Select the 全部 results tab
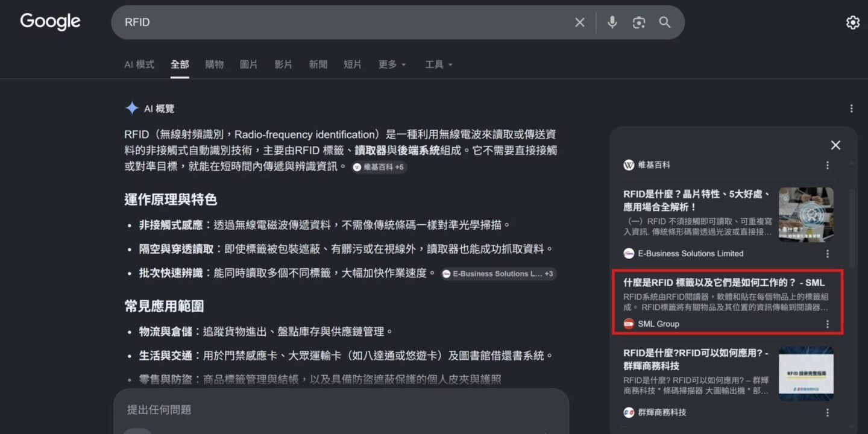868x434 pixels. pos(180,64)
